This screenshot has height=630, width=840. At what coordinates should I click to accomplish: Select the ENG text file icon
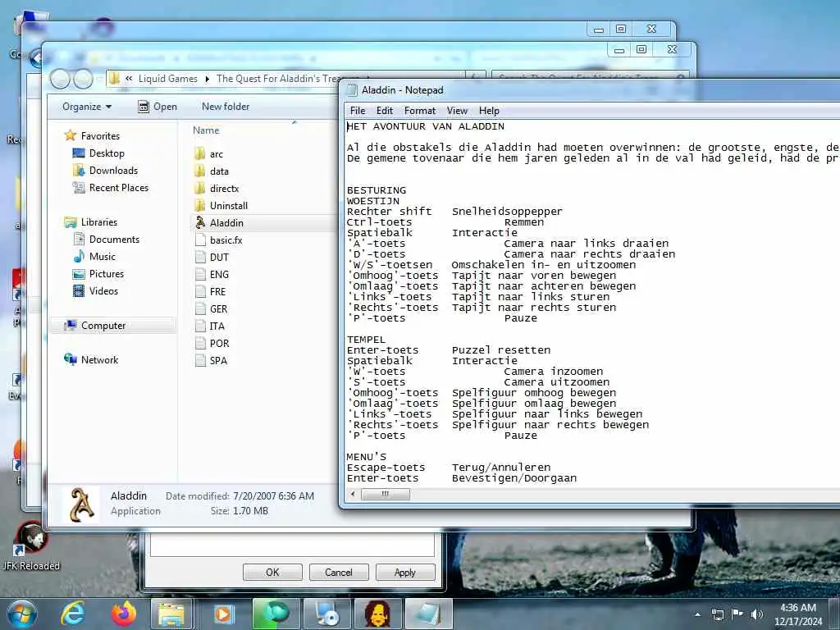200,274
